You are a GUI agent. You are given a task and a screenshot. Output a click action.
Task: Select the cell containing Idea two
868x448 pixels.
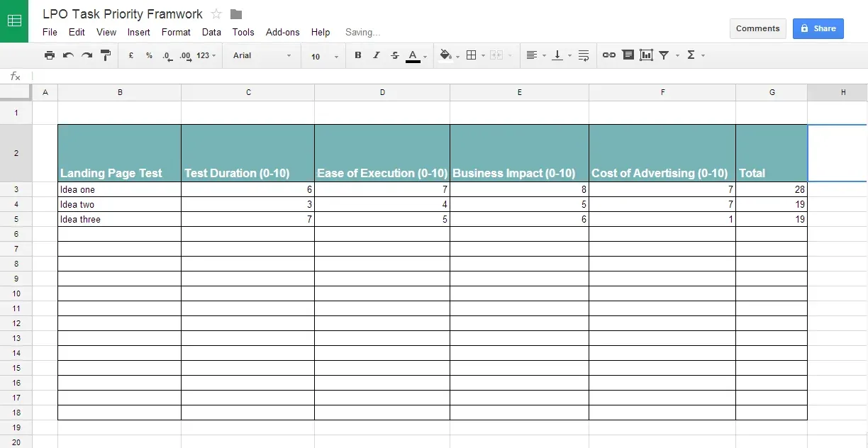[119, 204]
